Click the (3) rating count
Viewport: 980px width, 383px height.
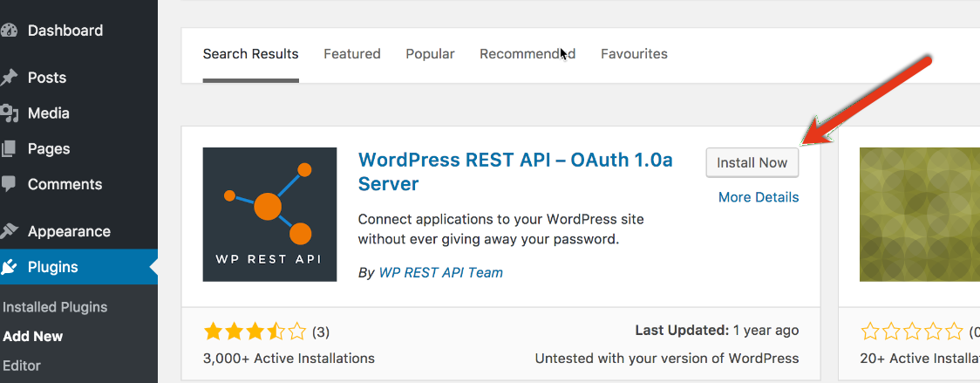click(321, 331)
